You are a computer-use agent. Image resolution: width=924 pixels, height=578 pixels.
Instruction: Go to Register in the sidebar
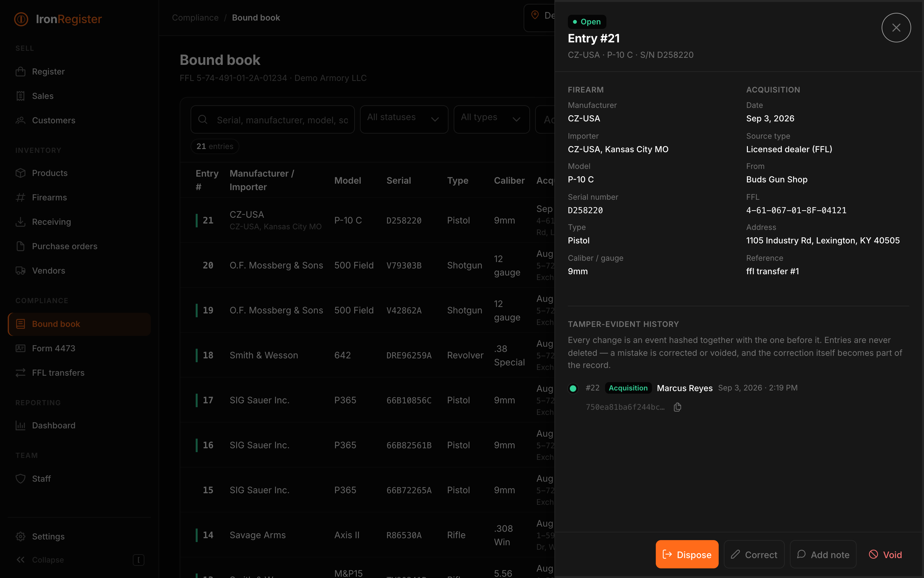click(79, 72)
